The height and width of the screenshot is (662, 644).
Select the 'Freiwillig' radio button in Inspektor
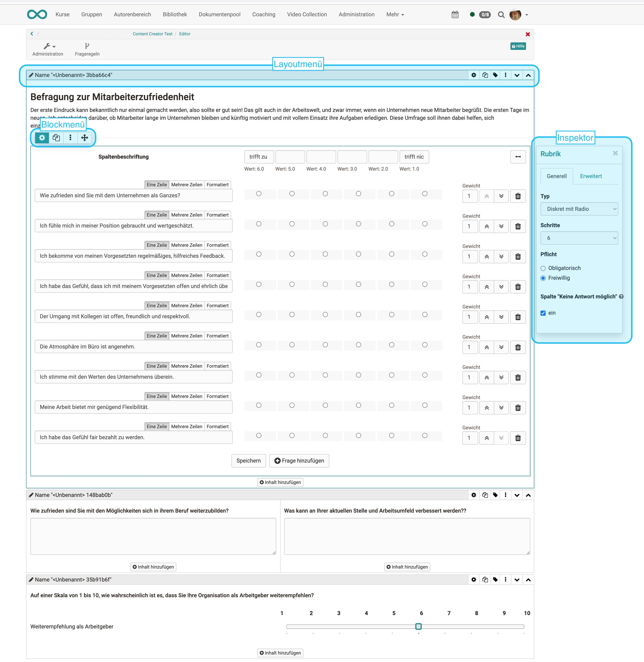tap(543, 278)
